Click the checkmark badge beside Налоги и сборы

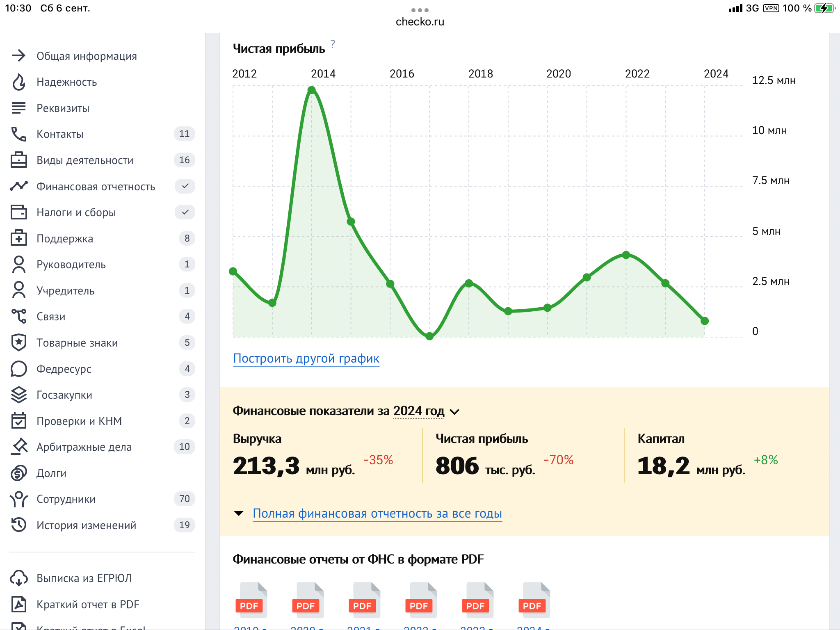(185, 212)
